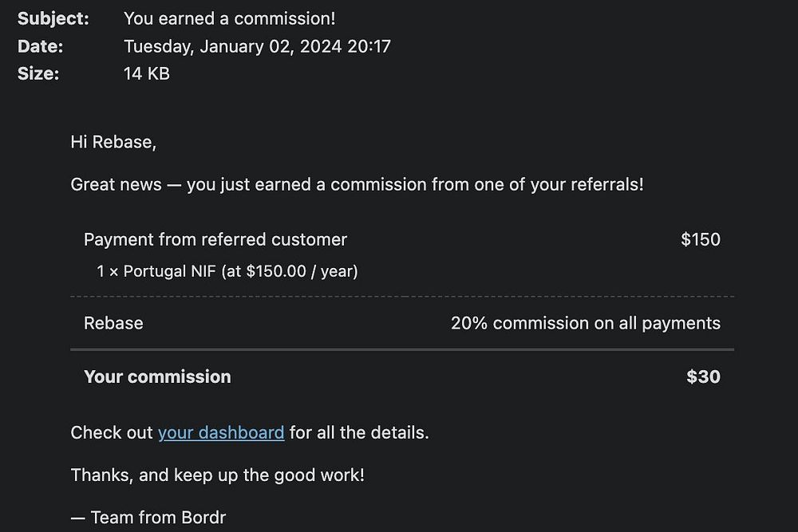This screenshot has width=798, height=532.
Task: Click 'Thanks, and keep up the good work!'
Action: click(217, 475)
